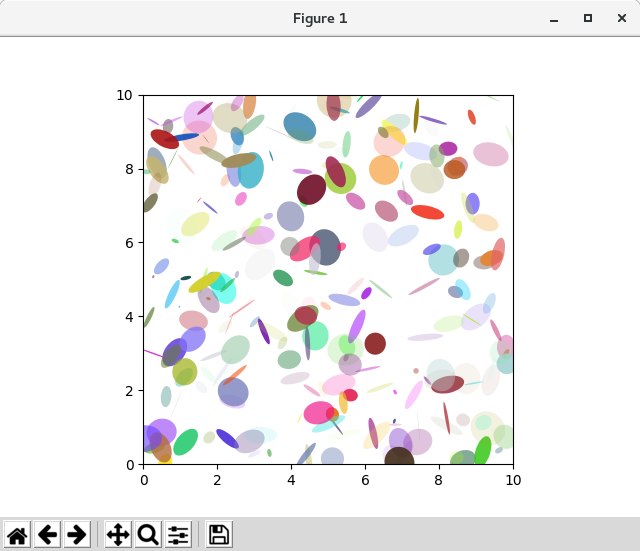Go forward to the next view
Viewport: 640px width, 551px height.
point(77,535)
